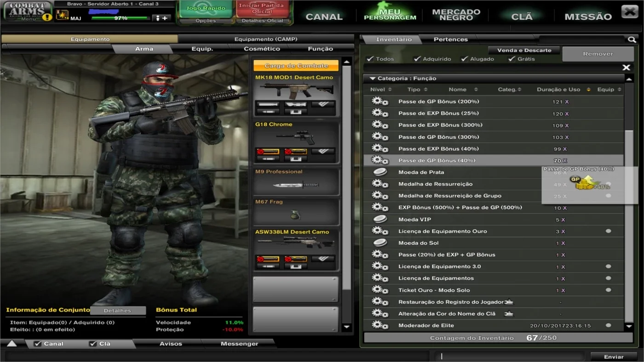Click the inventory search magnifier icon
644x362 pixels.
[x=632, y=40]
